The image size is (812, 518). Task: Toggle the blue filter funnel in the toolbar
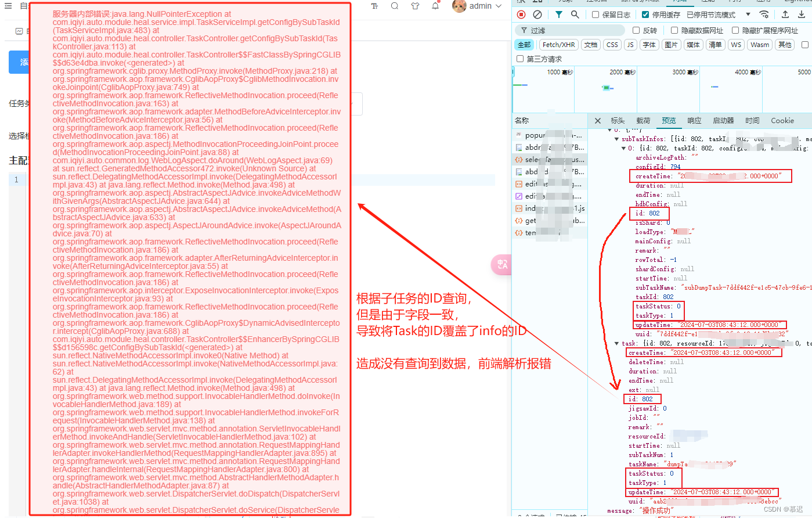click(558, 15)
